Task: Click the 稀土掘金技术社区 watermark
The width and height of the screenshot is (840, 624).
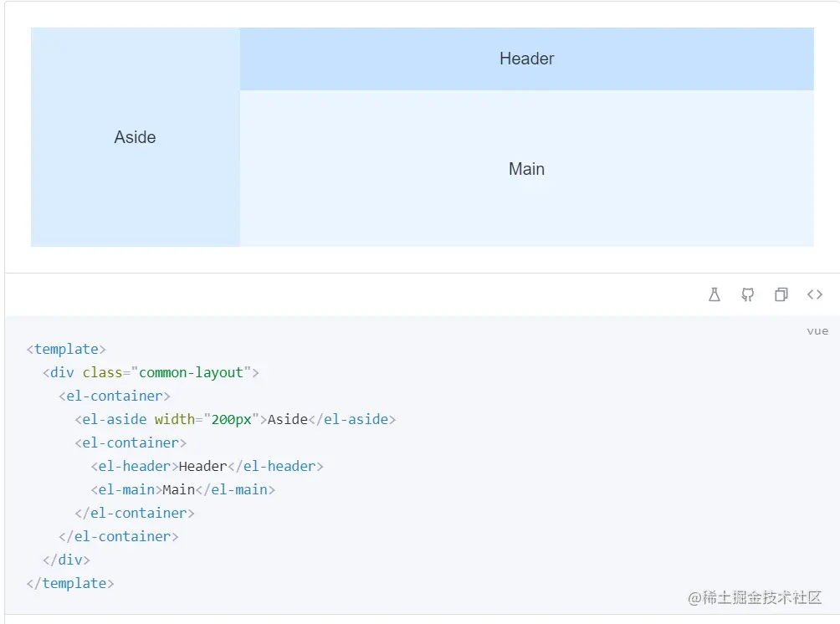Action: (755, 597)
